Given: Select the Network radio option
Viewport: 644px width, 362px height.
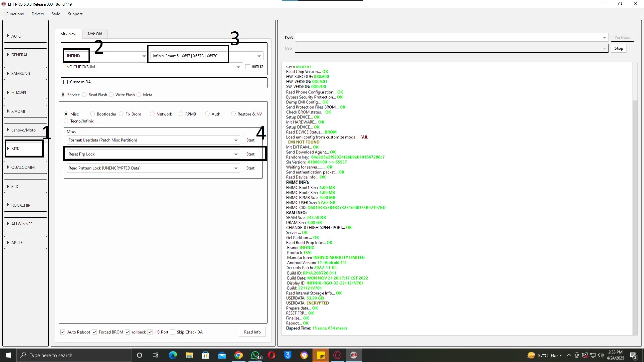Looking at the screenshot, I should pos(152,114).
